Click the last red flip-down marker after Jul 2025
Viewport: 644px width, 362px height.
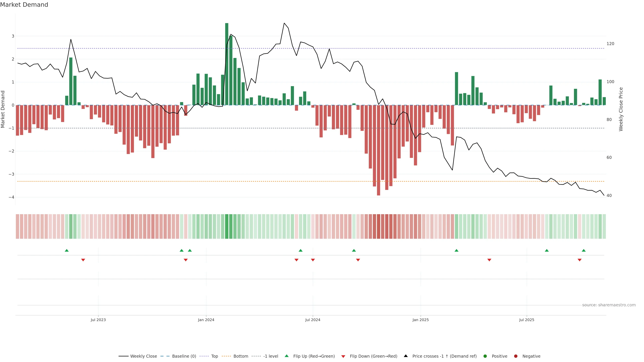coord(579,260)
